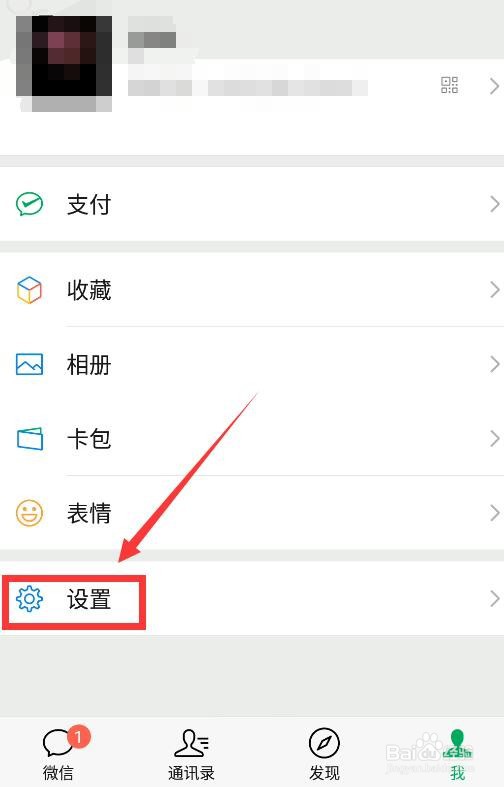Expand profile details with top chevron
Screen dimensions: 504x787
click(x=494, y=86)
